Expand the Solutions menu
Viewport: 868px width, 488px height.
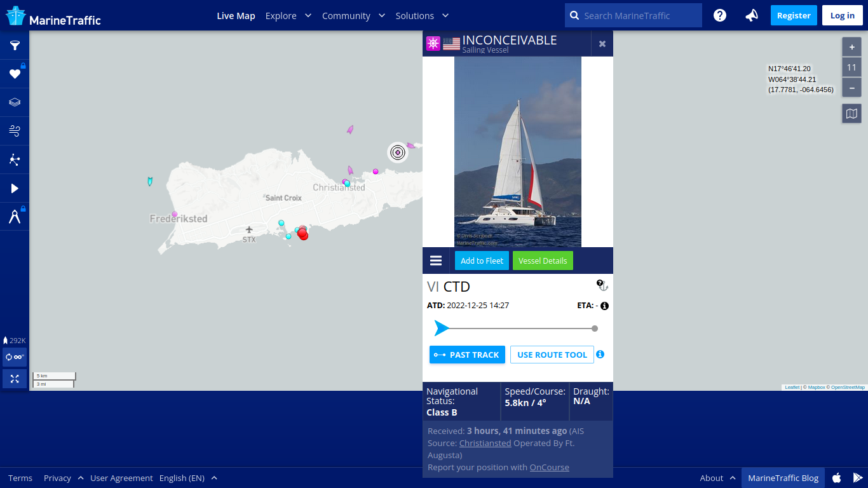422,15
